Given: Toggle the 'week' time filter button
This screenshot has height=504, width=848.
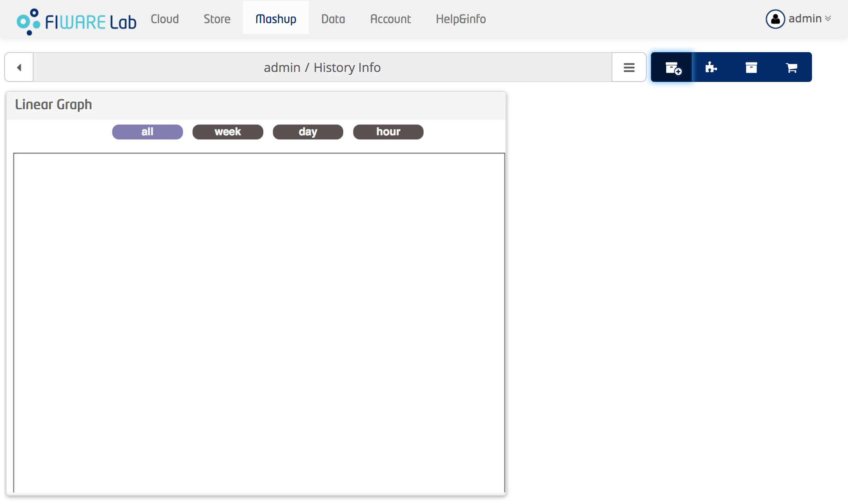Looking at the screenshot, I should 228,132.
